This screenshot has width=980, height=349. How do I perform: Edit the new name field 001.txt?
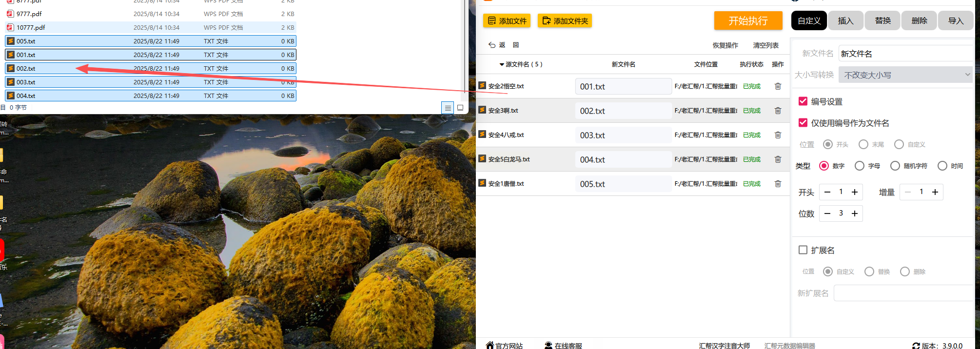[624, 86]
